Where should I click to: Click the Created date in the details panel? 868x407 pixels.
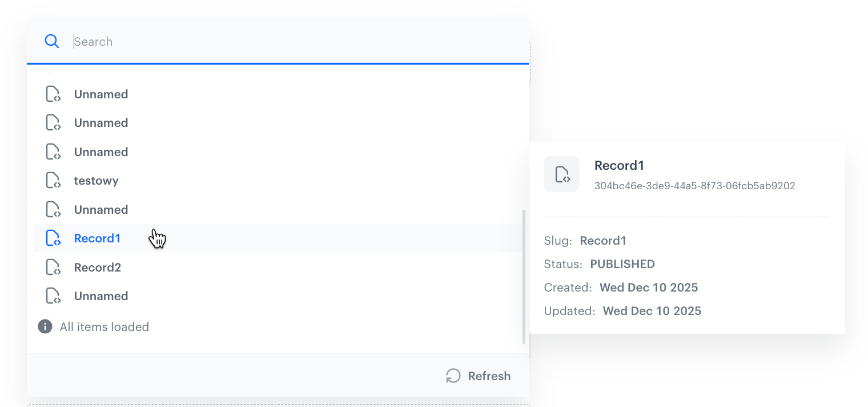[x=649, y=288]
